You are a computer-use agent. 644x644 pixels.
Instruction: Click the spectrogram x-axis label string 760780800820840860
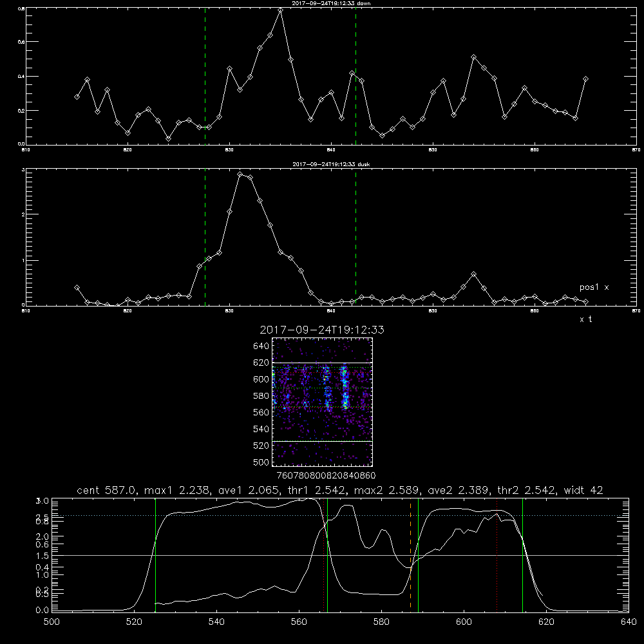326,476
